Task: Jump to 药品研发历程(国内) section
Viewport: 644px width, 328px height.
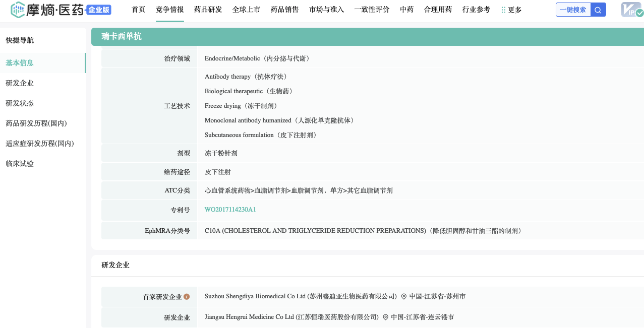Action: click(x=36, y=123)
